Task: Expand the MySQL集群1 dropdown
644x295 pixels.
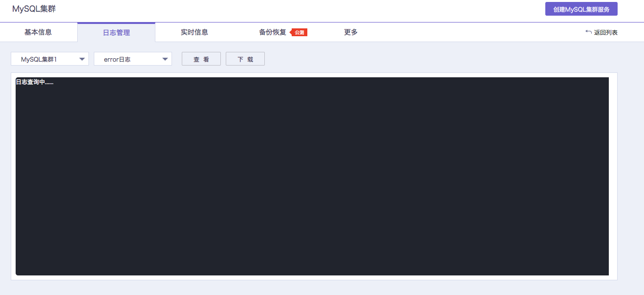Action: (50, 59)
